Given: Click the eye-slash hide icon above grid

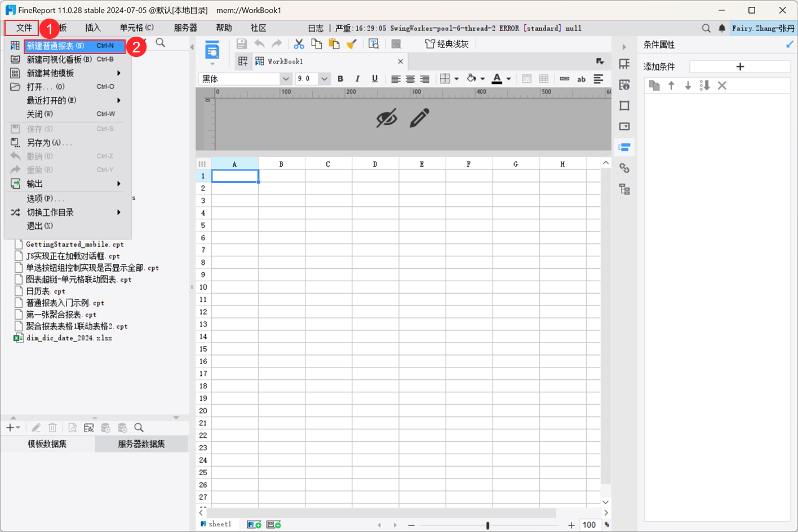Looking at the screenshot, I should [387, 118].
